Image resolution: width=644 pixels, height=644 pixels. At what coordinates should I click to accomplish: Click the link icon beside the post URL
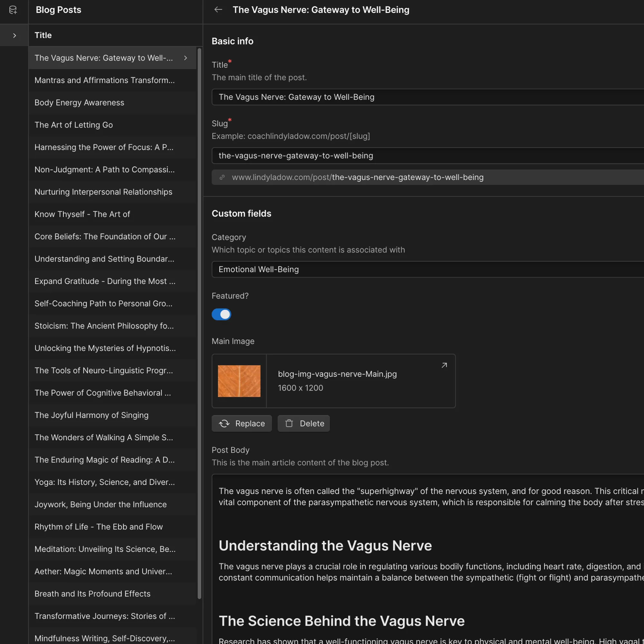click(x=222, y=177)
